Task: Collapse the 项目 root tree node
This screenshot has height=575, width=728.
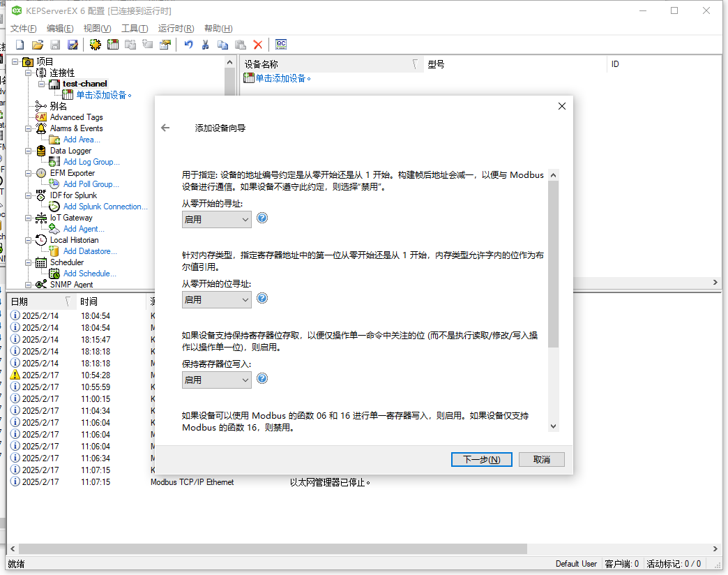Action: [15, 61]
